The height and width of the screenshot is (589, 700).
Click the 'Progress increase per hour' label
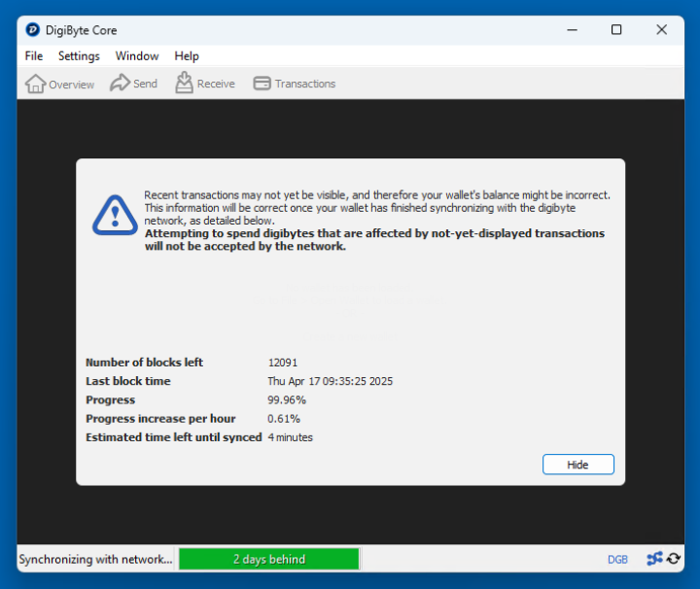[x=160, y=419]
